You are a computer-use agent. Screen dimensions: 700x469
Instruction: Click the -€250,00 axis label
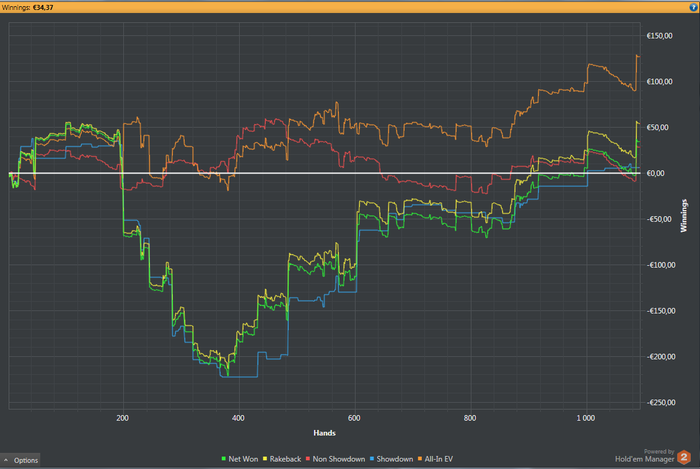(661, 403)
